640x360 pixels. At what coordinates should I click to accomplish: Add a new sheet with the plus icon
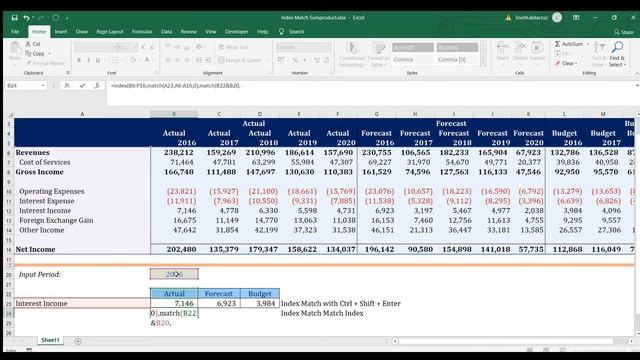[x=78, y=341]
